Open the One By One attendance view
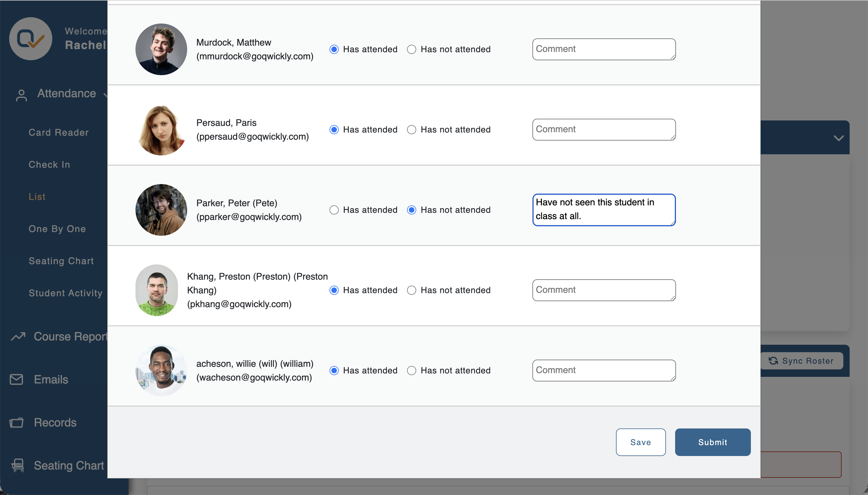 click(57, 229)
